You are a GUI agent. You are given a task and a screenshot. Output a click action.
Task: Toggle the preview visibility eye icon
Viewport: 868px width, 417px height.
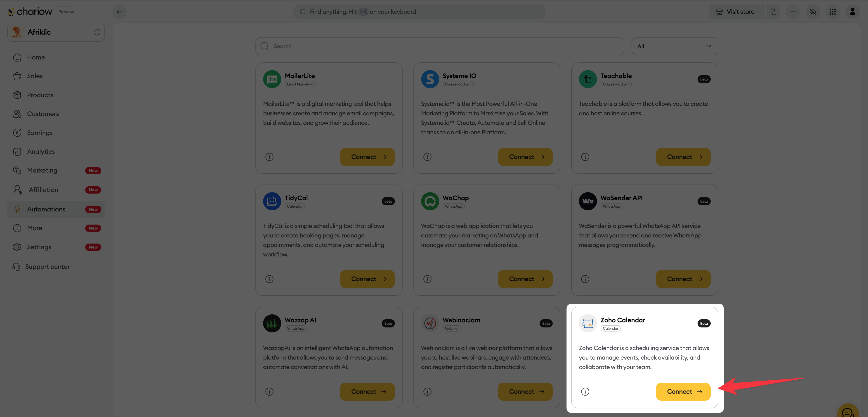pos(813,12)
